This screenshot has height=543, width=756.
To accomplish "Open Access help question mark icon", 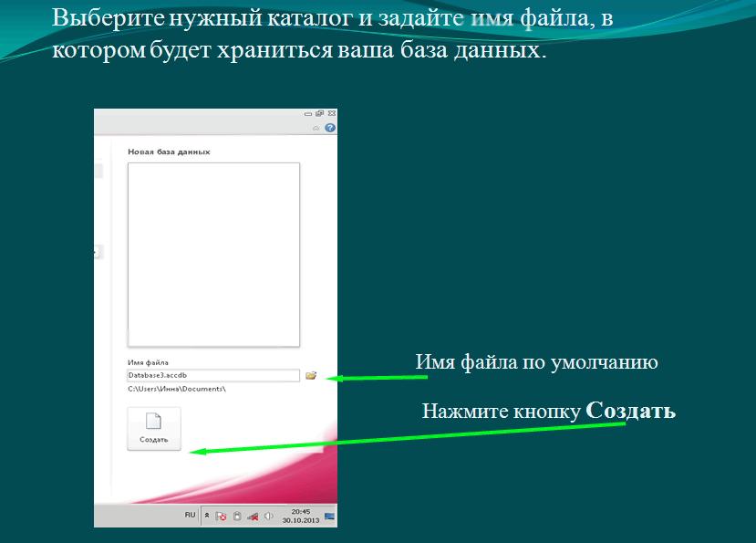I will (x=330, y=129).
